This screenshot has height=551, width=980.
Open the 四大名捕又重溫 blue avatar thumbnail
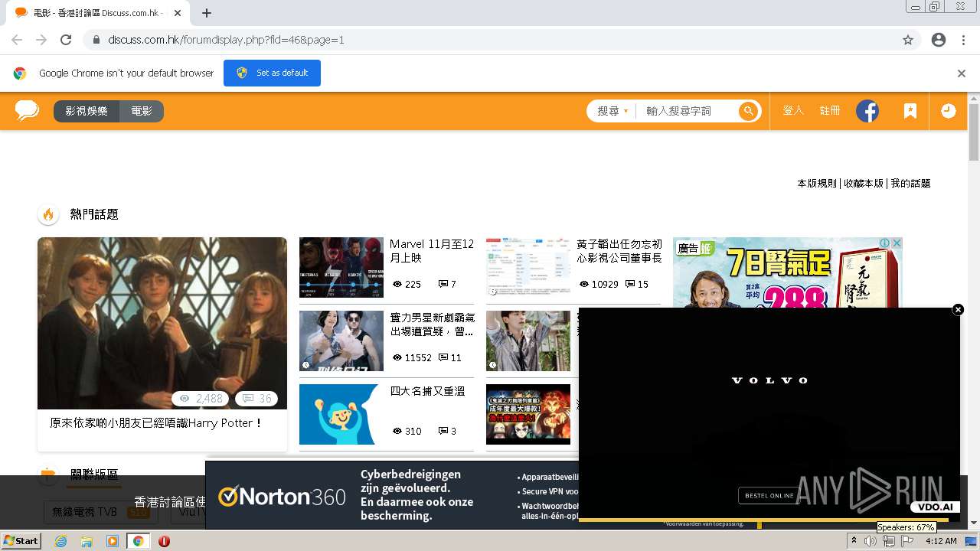pyautogui.click(x=341, y=414)
